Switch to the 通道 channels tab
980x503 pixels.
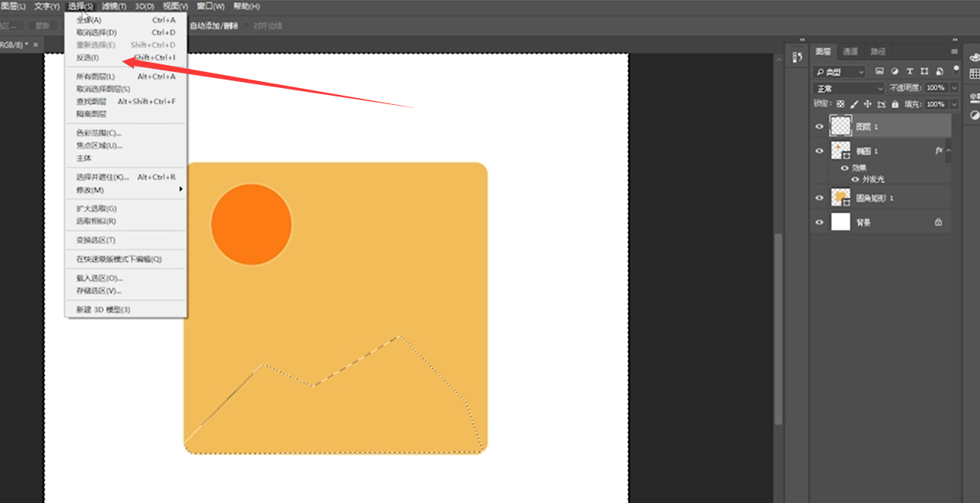[x=850, y=51]
